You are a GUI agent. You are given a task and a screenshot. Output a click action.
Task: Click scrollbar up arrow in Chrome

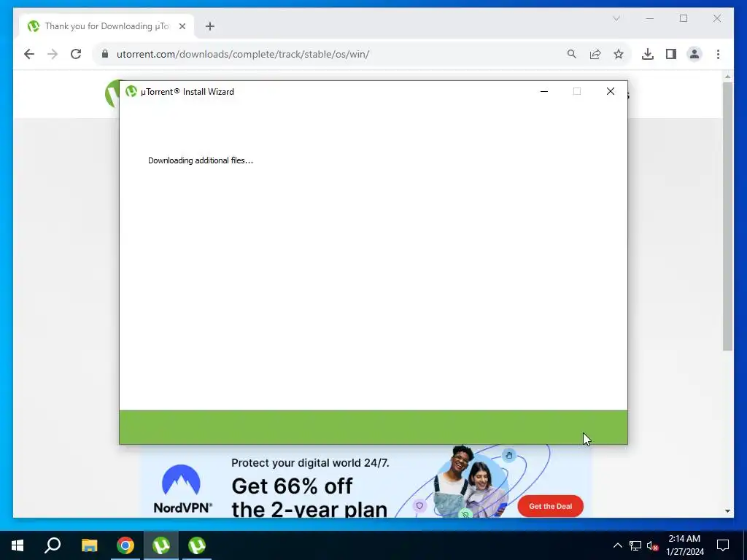(x=727, y=76)
